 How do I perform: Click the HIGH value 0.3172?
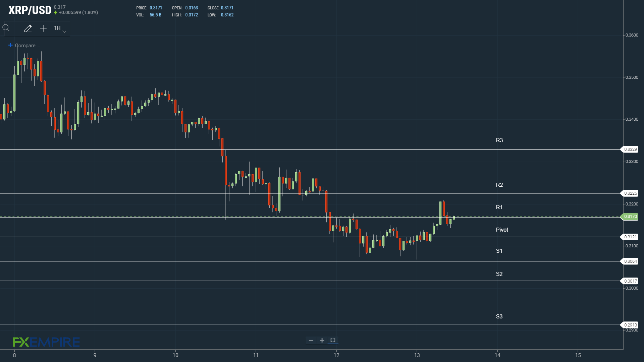pos(192,15)
